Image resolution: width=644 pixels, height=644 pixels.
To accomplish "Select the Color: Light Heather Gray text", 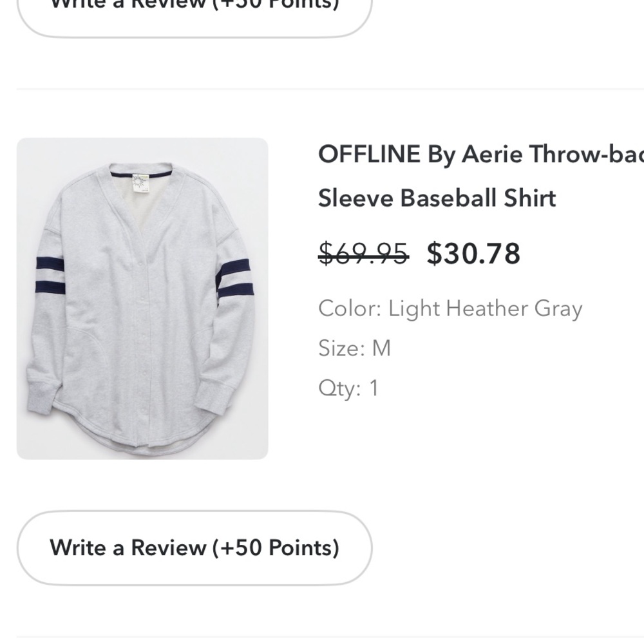I will (450, 308).
